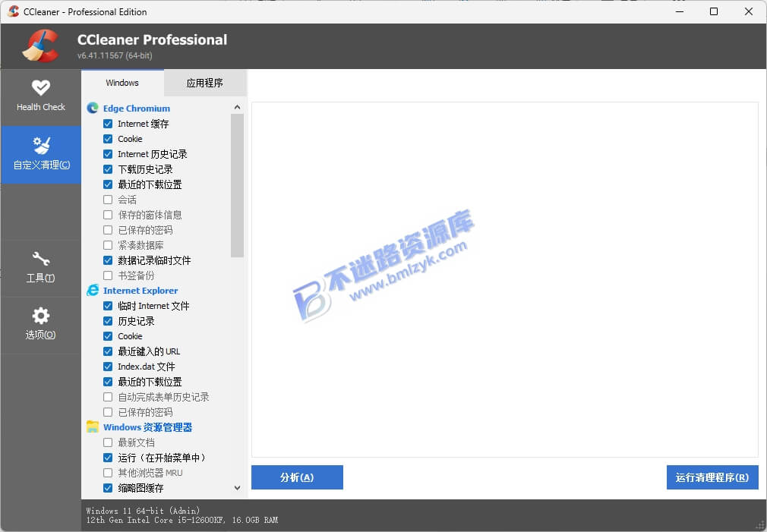The image size is (767, 532).
Task: Click the CCleaner title bar app icon
Action: click(x=13, y=11)
